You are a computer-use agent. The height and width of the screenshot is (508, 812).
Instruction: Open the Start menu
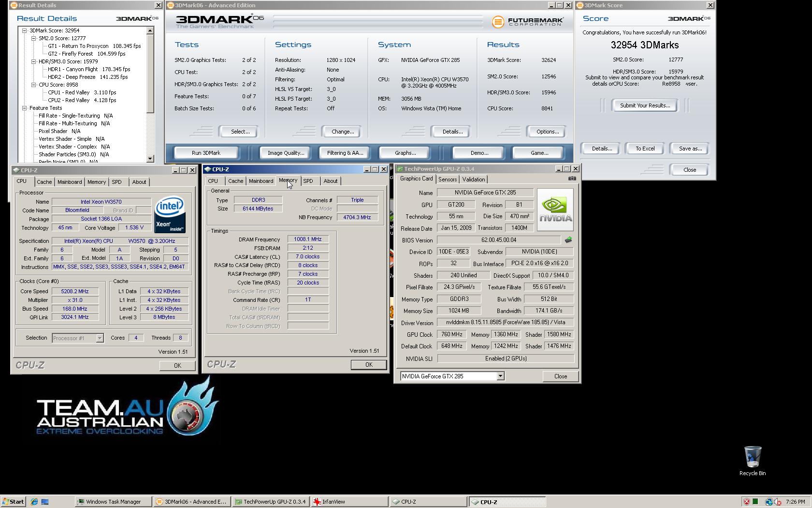(13, 502)
